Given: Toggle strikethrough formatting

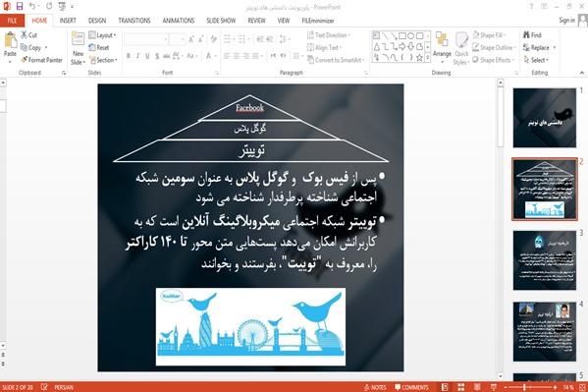Looking at the screenshot, I should [167, 56].
